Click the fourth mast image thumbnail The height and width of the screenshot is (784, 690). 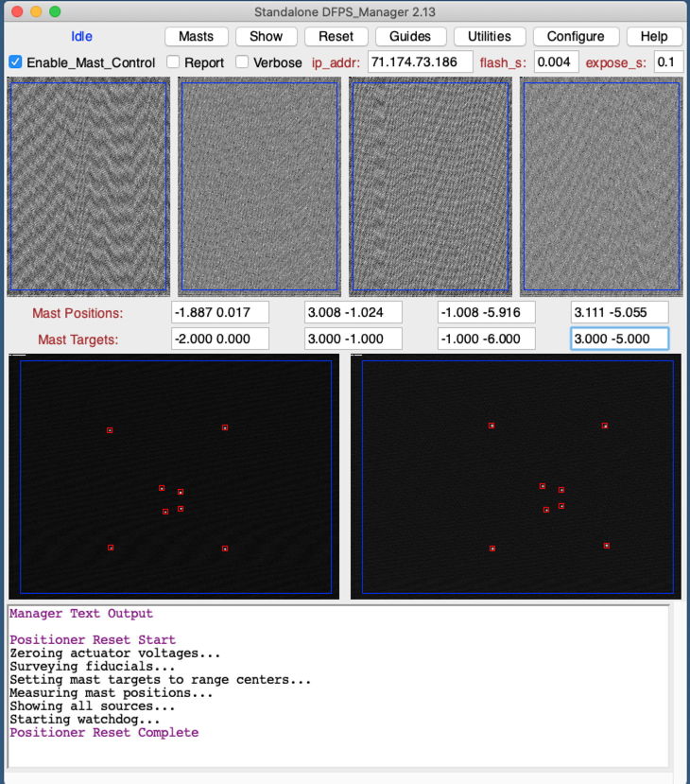601,186
